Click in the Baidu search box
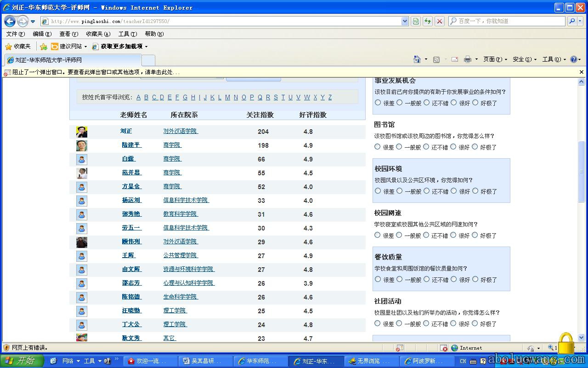 [506, 21]
